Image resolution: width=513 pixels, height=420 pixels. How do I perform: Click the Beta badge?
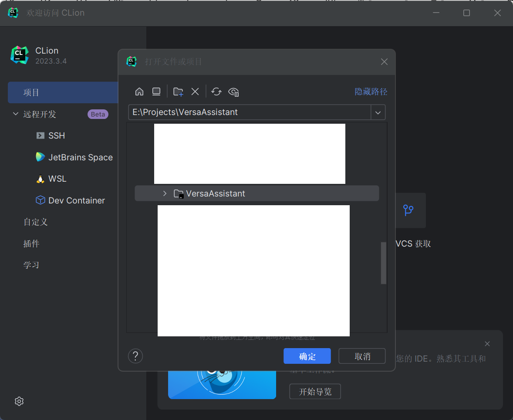point(98,114)
